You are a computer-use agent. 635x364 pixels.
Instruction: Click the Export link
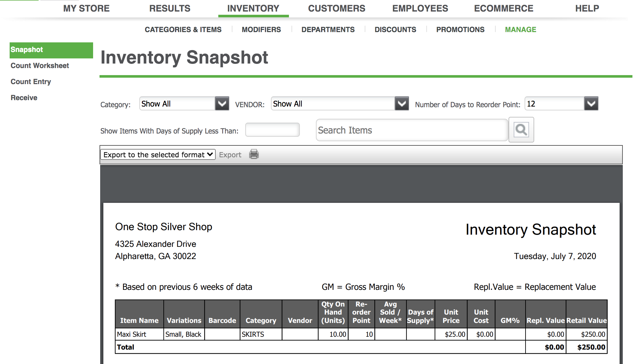(x=230, y=155)
